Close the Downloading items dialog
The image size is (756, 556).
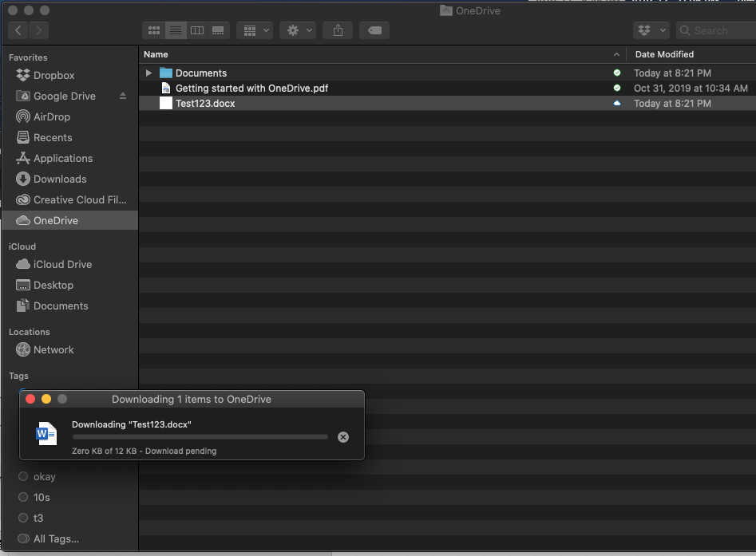pyautogui.click(x=30, y=399)
